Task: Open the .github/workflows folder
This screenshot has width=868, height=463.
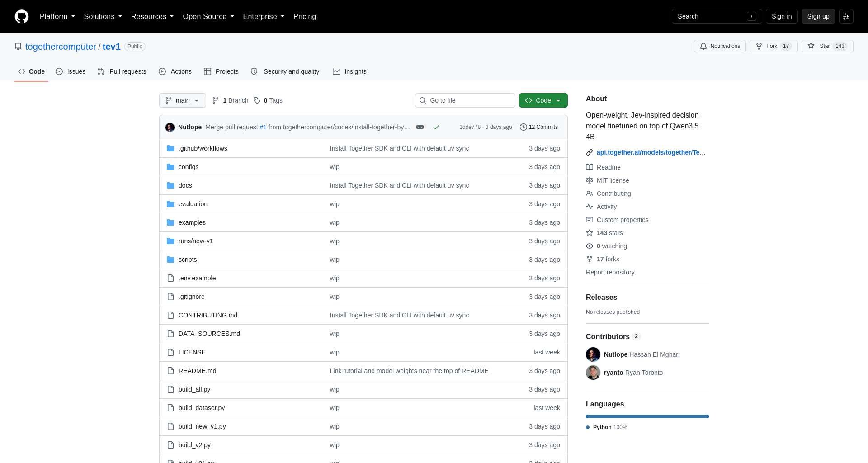Action: pos(203,148)
